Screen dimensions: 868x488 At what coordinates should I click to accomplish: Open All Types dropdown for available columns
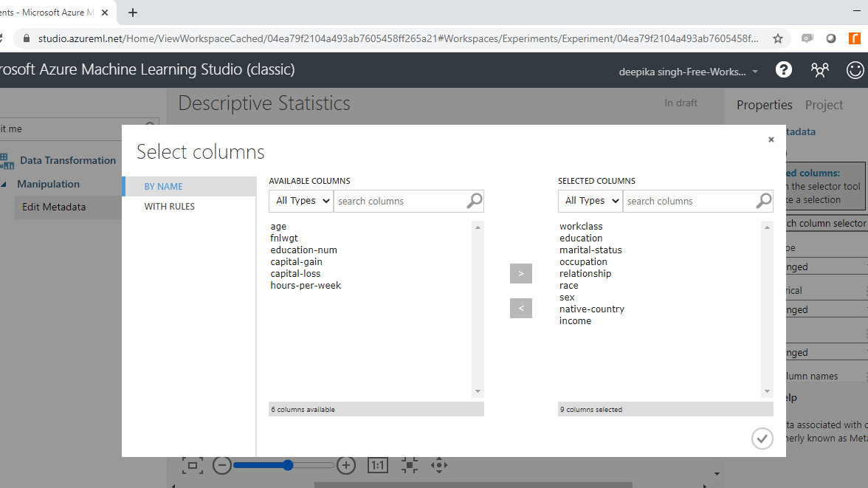pos(302,201)
